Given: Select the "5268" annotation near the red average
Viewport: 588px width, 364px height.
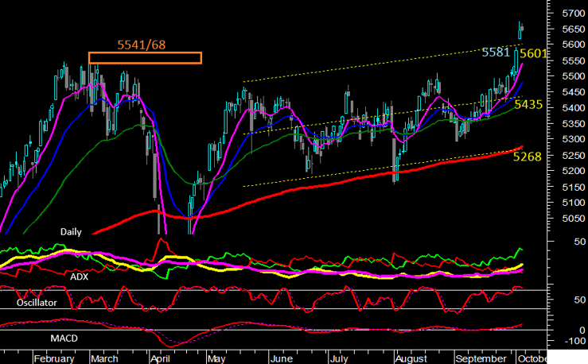Looking at the screenshot, I should click(x=528, y=157).
